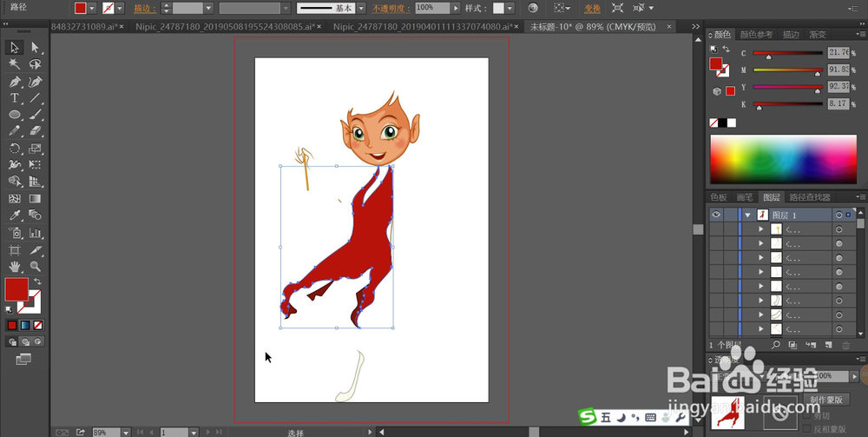
Task: Select the Column Graph tool
Action: click(35, 233)
